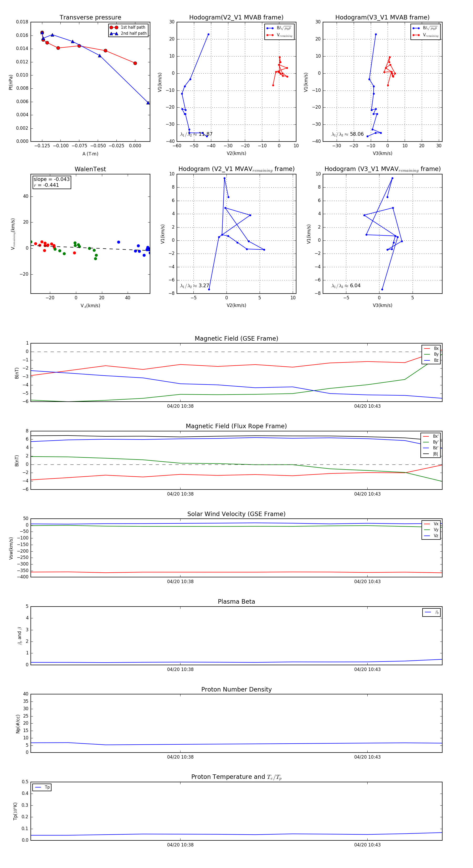The image size is (473, 868).
Task: Select the 'Vy' legend entry
Action: 431,530
